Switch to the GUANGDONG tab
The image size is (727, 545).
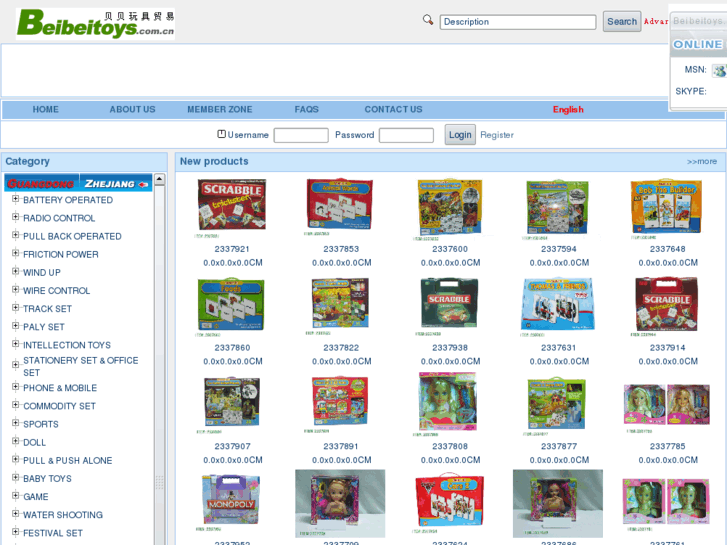[x=42, y=183]
